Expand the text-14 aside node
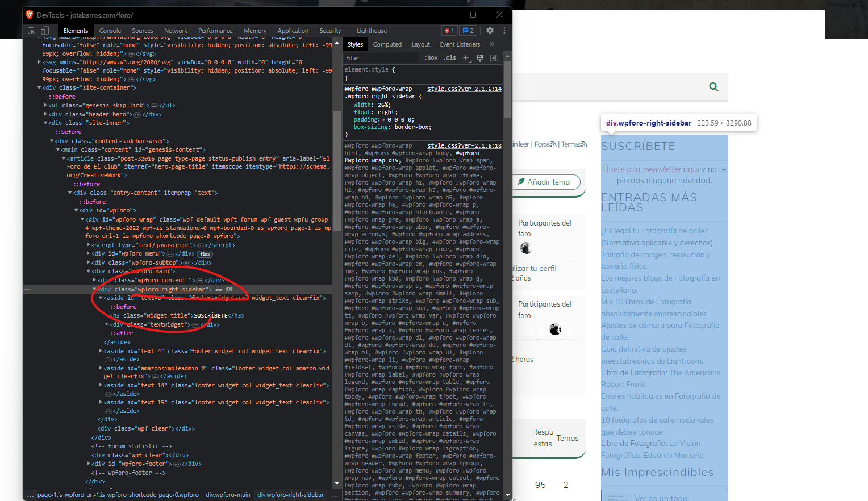 pos(101,386)
